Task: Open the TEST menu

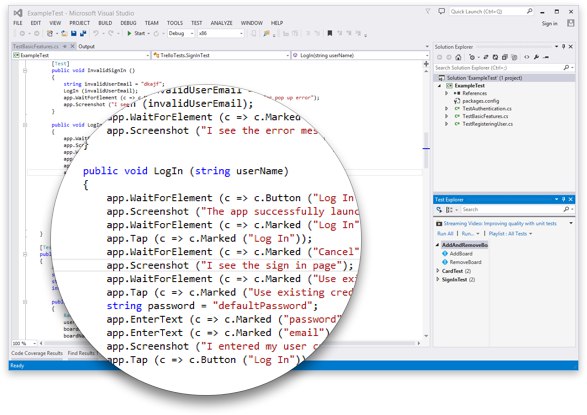Action: click(197, 23)
